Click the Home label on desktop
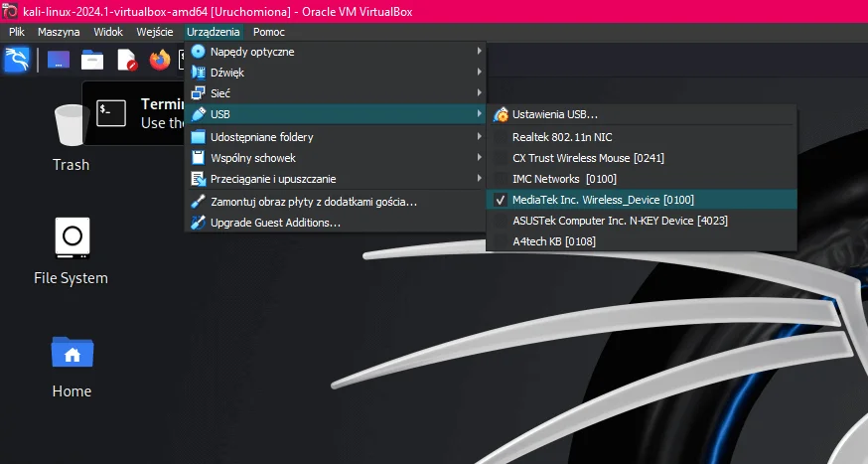 pos(72,390)
